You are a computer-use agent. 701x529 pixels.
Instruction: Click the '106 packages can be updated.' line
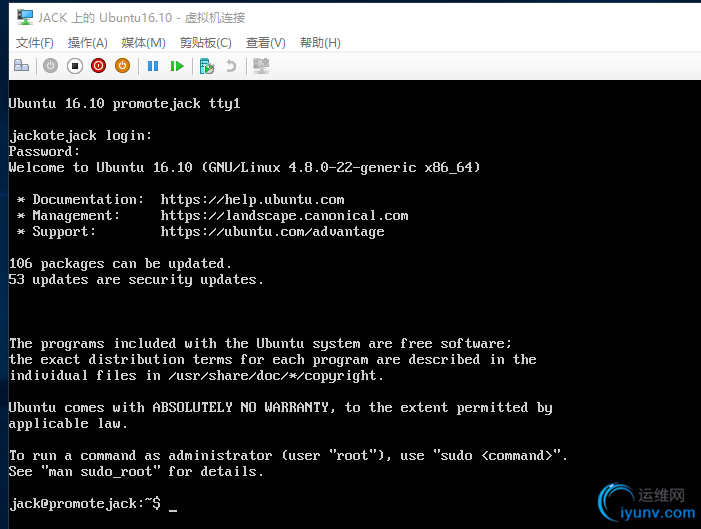pyautogui.click(x=120, y=264)
